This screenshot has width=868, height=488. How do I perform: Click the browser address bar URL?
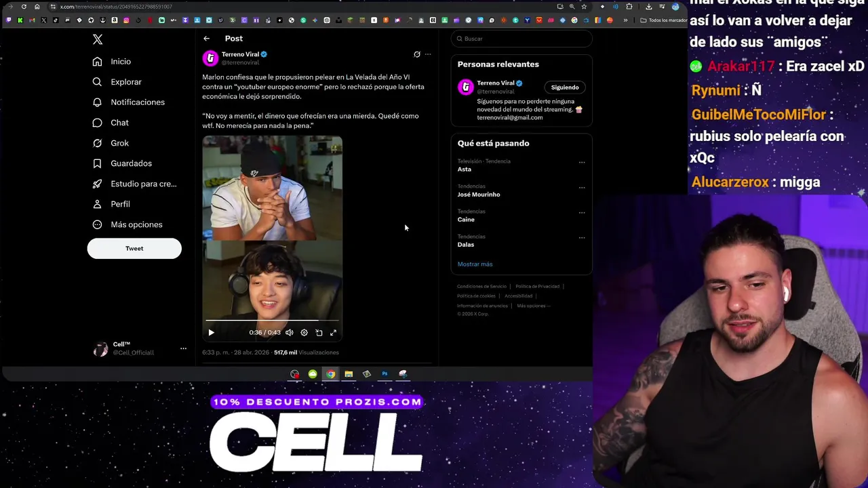tap(116, 7)
